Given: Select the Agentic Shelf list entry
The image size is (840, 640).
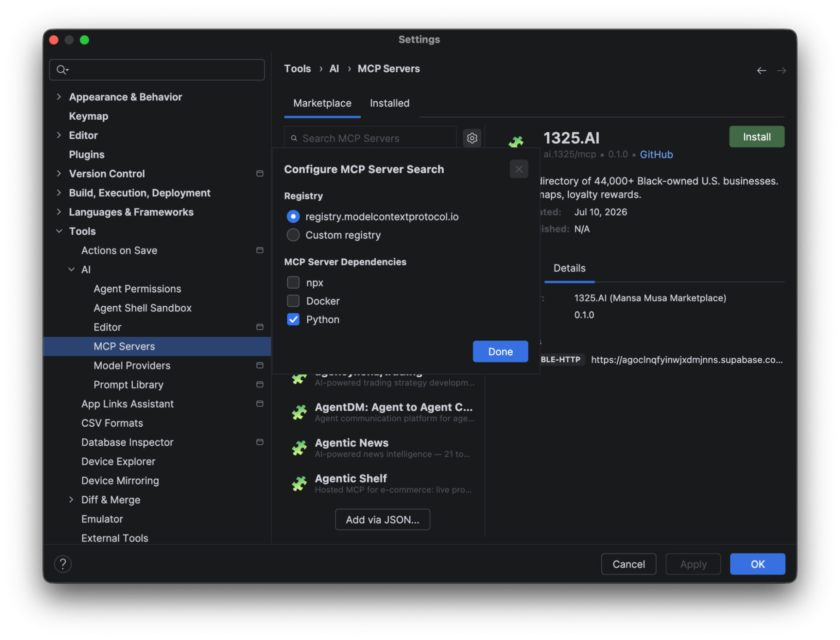Looking at the screenshot, I should (383, 483).
